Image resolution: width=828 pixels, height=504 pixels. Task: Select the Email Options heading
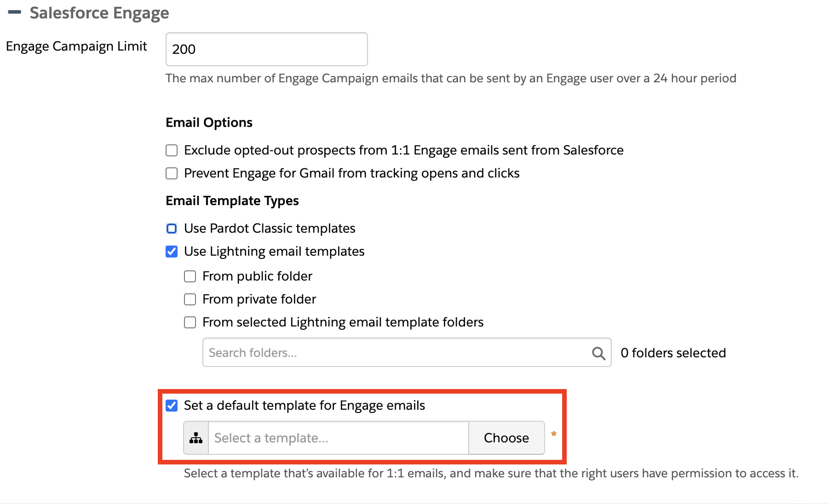pyautogui.click(x=209, y=122)
